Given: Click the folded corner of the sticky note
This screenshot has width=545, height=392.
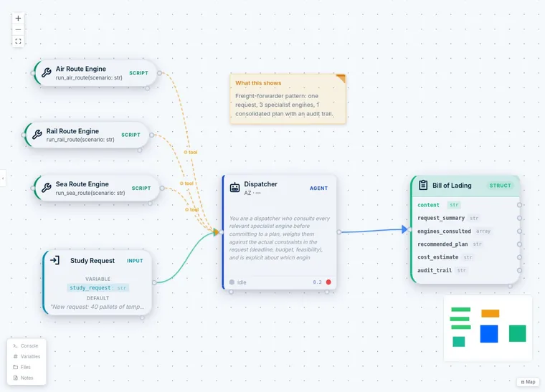Looking at the screenshot, I should pos(341,78).
